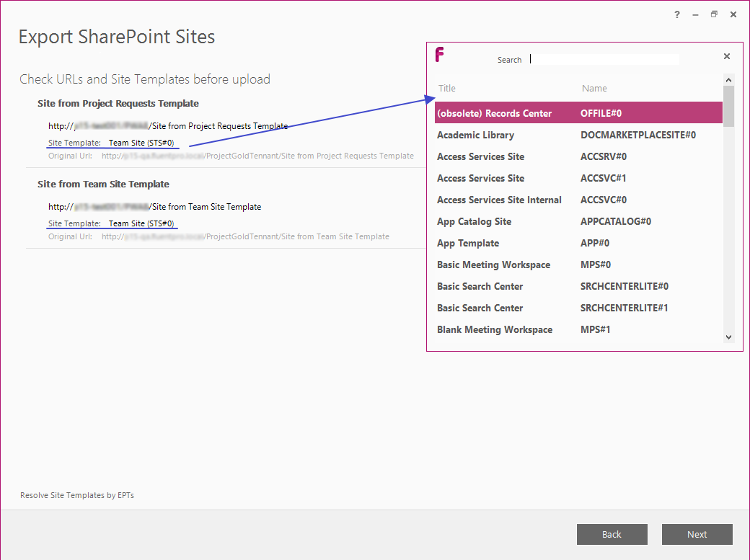
Task: Click the Site from Project Requests Template heading
Action: 118,104
